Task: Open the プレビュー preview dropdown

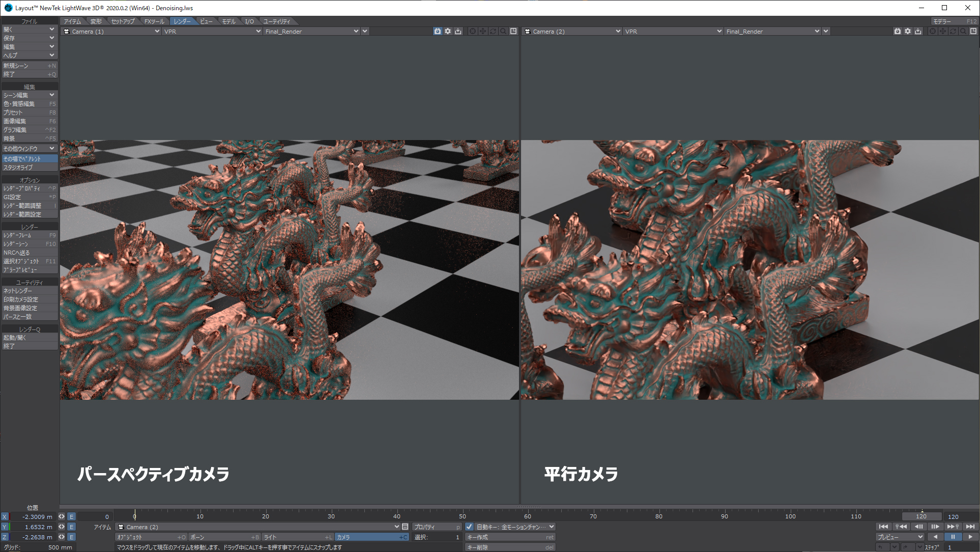Action: click(x=900, y=537)
